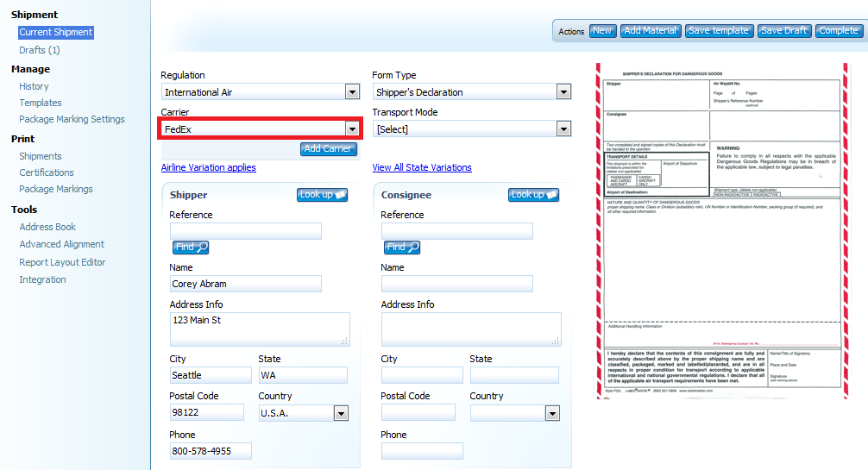Expand the Transport Mode dropdown
868x470 pixels.
pyautogui.click(x=563, y=129)
